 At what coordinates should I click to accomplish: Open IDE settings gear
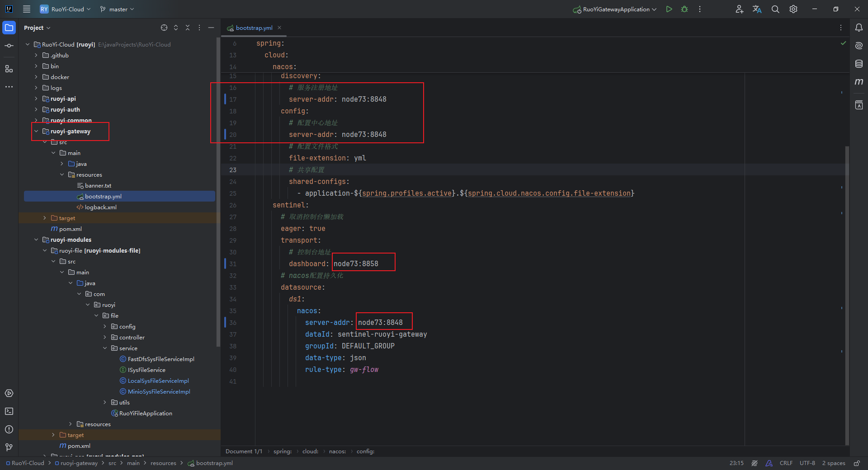click(x=793, y=9)
